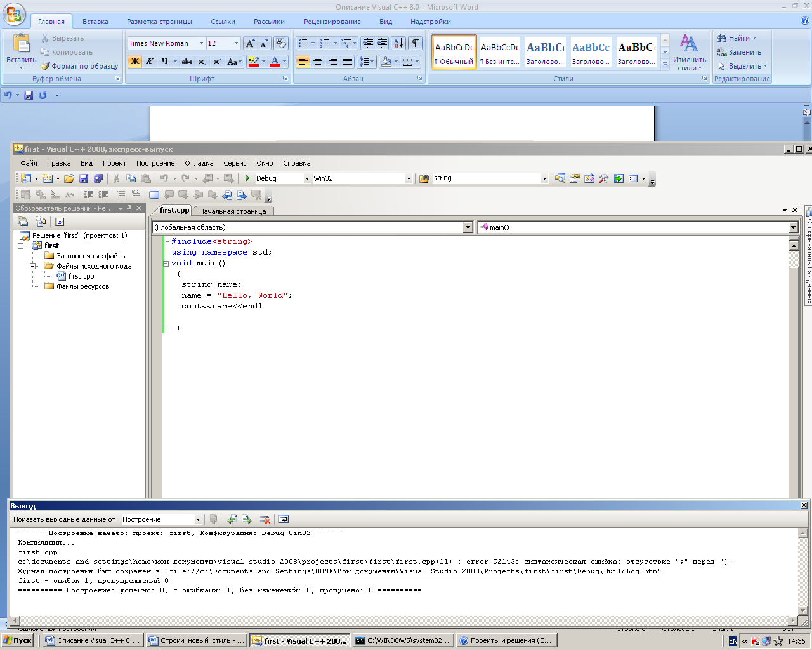Click the Clear All output icon
Image resolution: width=812 pixels, height=650 pixels.
(265, 519)
